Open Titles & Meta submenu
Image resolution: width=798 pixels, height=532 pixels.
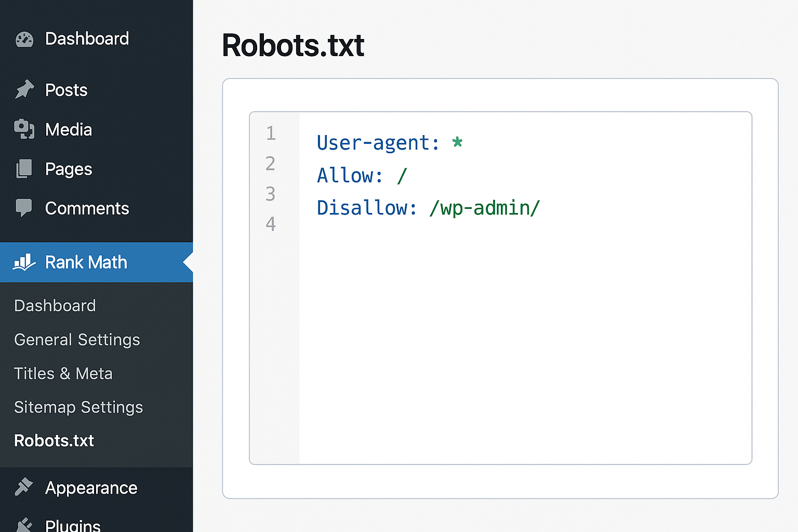63,374
